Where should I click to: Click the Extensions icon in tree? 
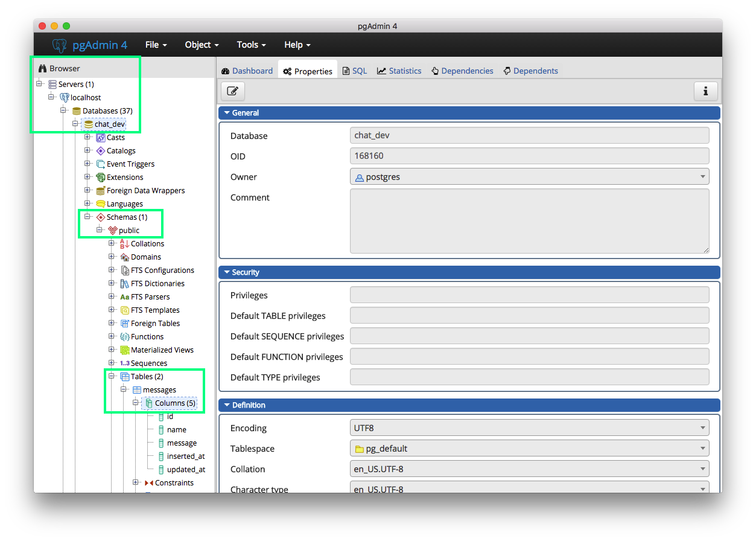(101, 177)
